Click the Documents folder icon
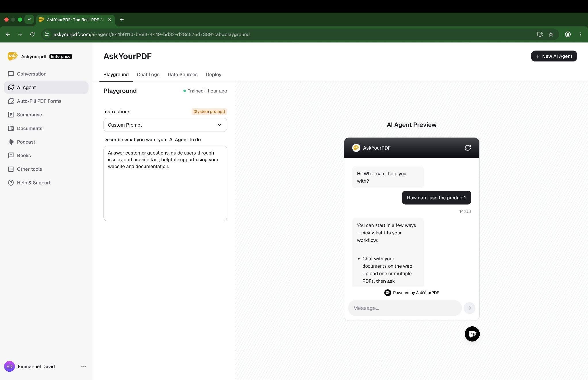Screen dimensions: 588x380 click(x=11, y=128)
